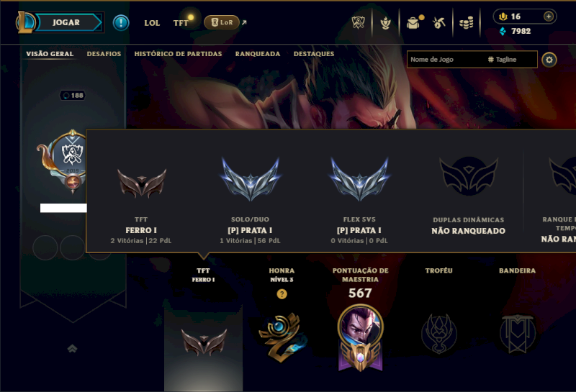This screenshot has height=392, width=576.
Task: Select the TFT menu item
Action: [181, 23]
